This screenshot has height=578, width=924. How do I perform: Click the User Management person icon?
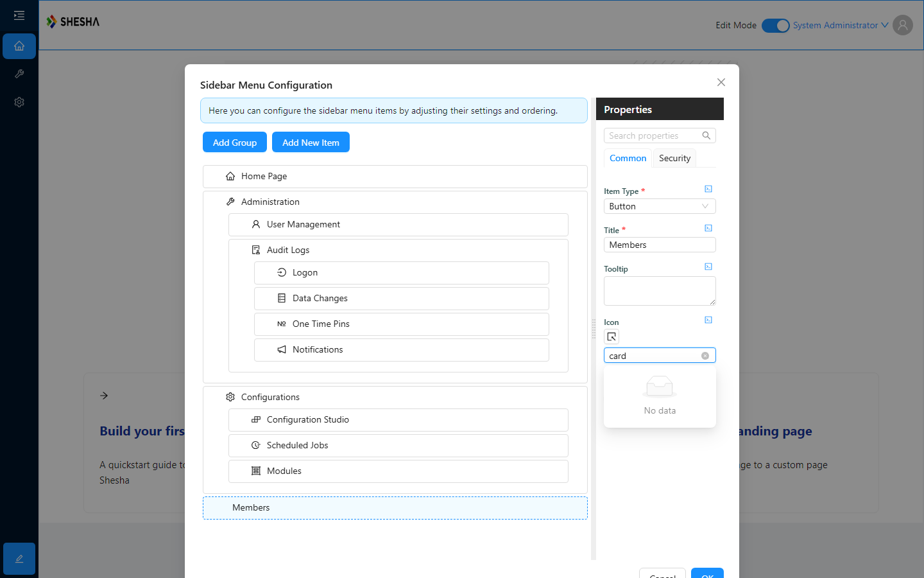coord(256,224)
